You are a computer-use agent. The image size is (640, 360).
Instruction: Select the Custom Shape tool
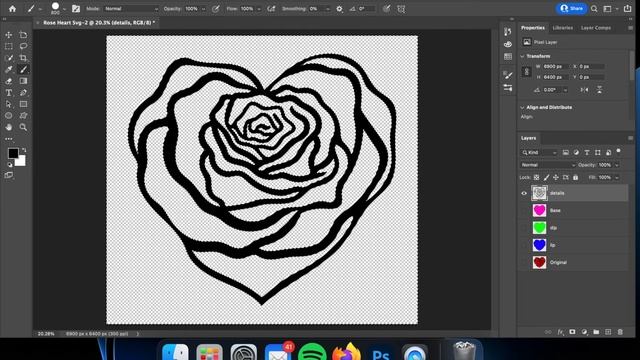tap(23, 116)
